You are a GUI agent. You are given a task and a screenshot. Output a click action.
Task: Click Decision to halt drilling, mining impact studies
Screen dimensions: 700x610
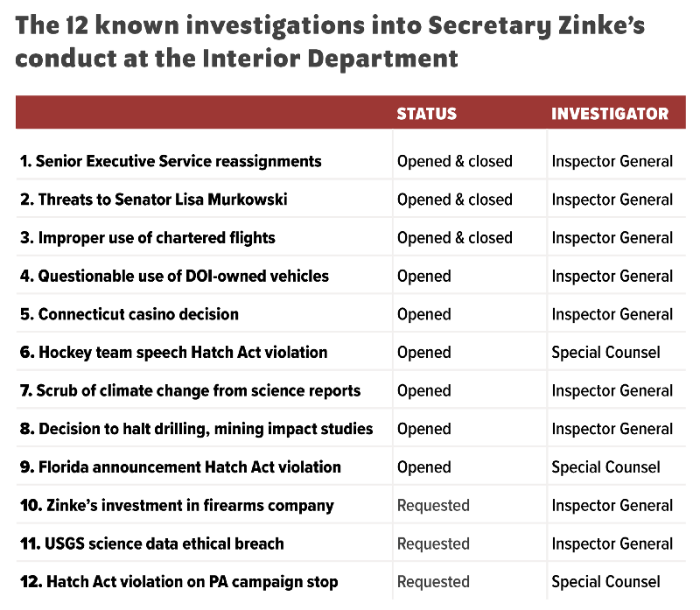tap(197, 429)
